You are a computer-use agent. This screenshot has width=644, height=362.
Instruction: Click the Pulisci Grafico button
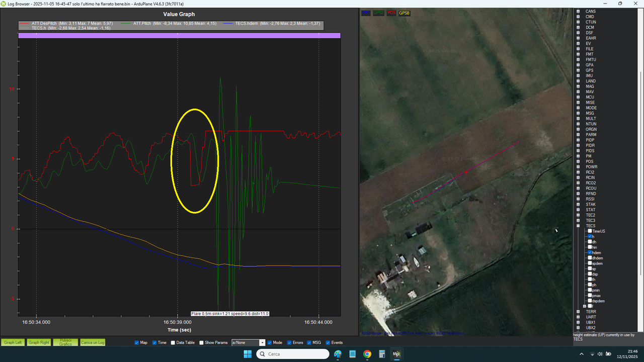click(x=66, y=342)
